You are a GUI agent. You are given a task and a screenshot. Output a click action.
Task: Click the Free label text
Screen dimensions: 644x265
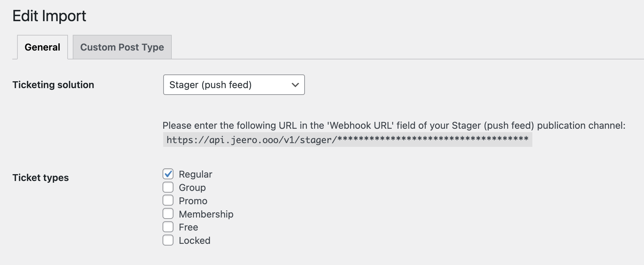pyautogui.click(x=188, y=227)
